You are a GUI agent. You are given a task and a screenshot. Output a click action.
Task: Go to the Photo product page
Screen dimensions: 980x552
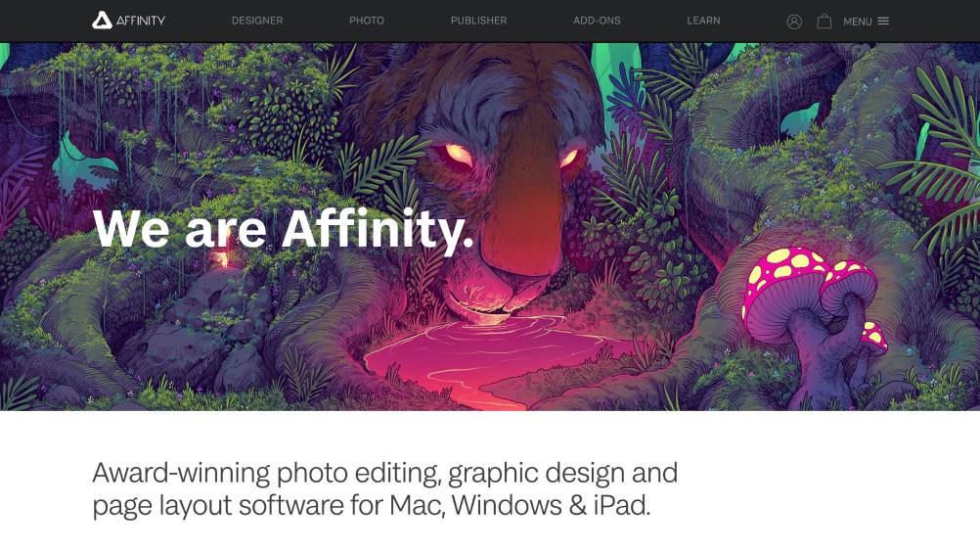tap(367, 21)
